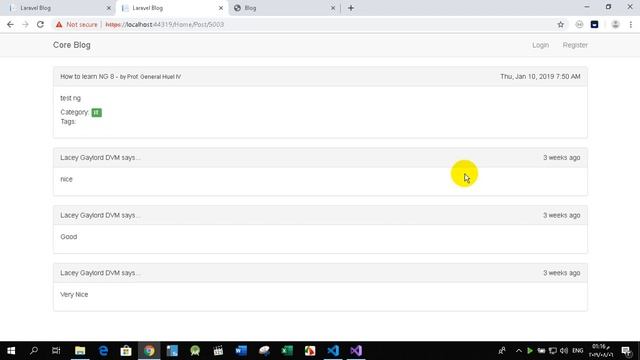640x360 pixels.
Task: Open the Core Blog home link
Action: pos(72,45)
